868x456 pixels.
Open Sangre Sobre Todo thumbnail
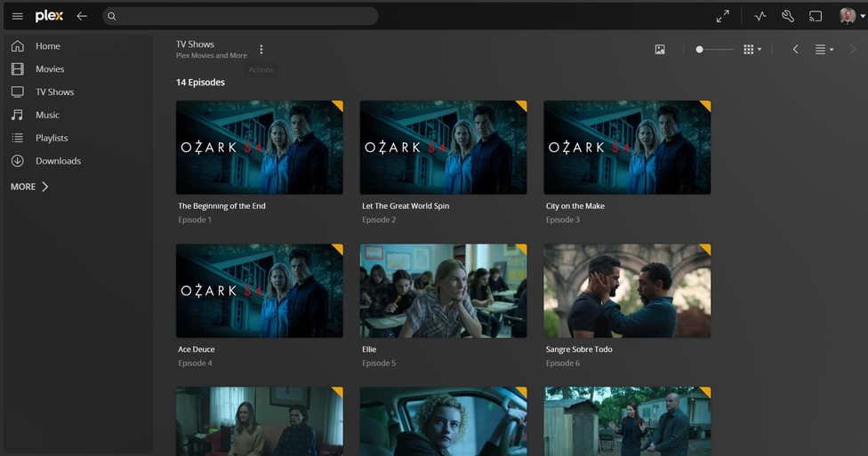[627, 291]
